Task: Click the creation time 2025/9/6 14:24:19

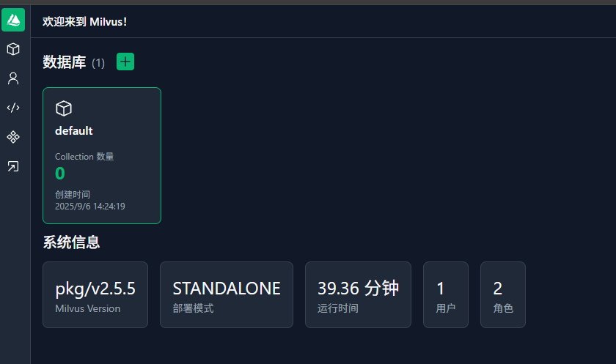Action: [89, 207]
